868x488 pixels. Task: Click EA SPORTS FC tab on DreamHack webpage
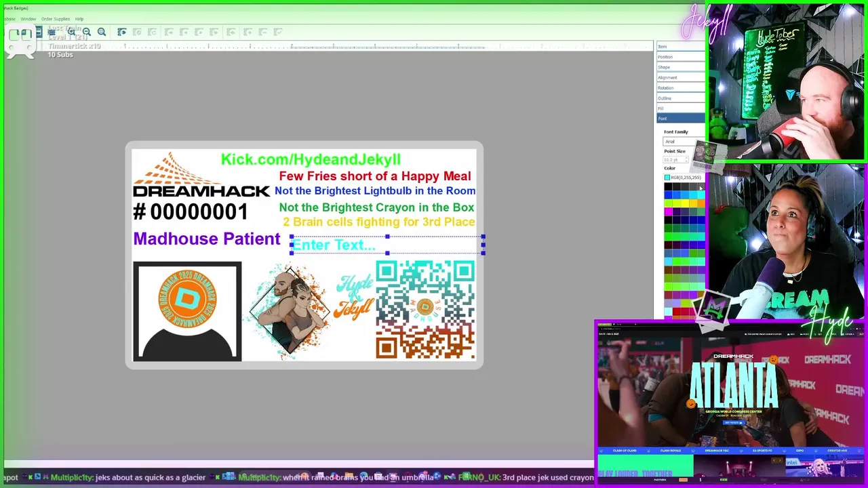763,451
